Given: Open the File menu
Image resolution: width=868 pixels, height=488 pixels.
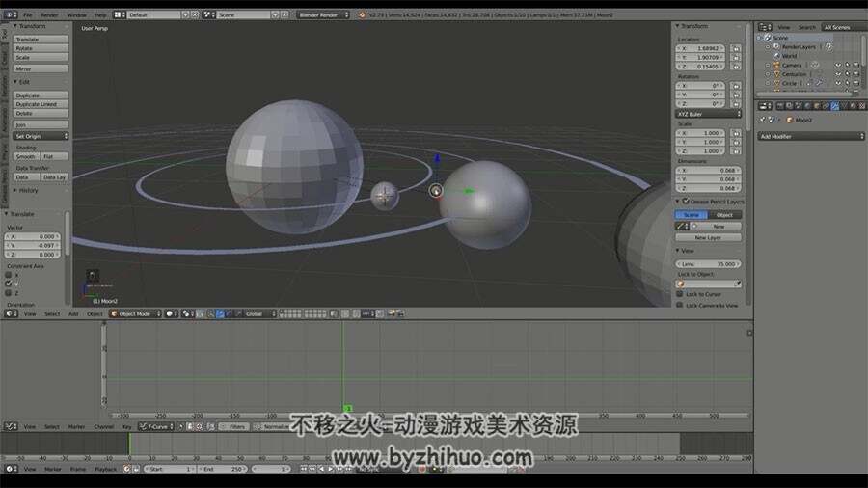Looking at the screenshot, I should point(28,14).
